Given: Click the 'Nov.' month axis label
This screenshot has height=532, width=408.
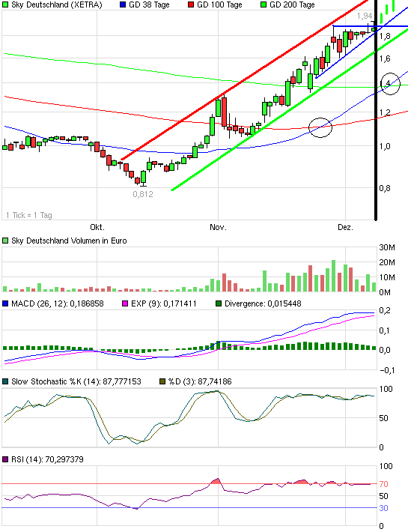Looking at the screenshot, I should [218, 227].
